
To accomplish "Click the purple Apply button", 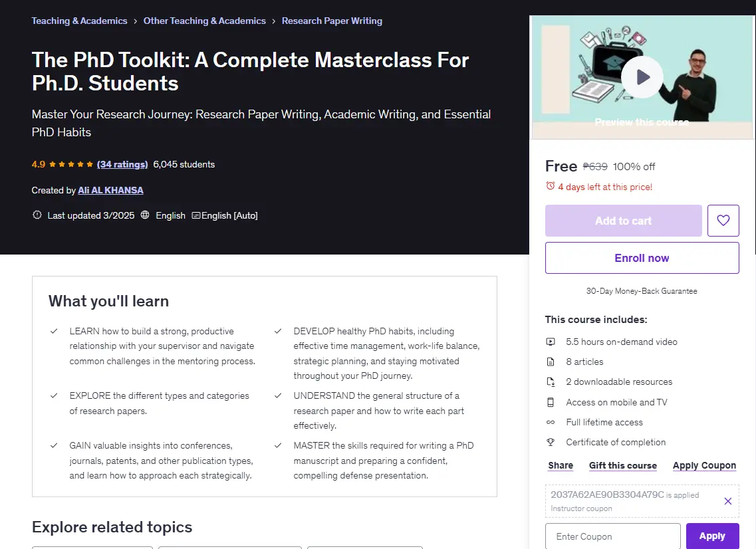I will pos(713,536).
